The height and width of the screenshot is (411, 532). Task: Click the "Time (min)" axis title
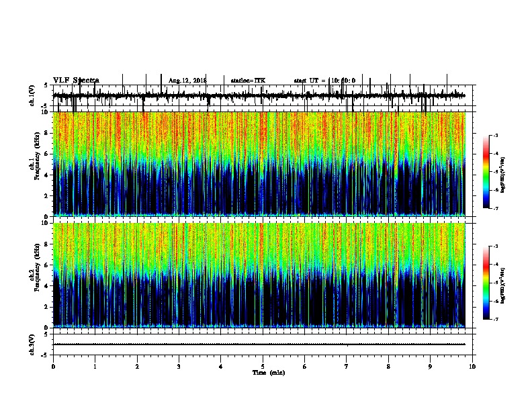pos(269,373)
